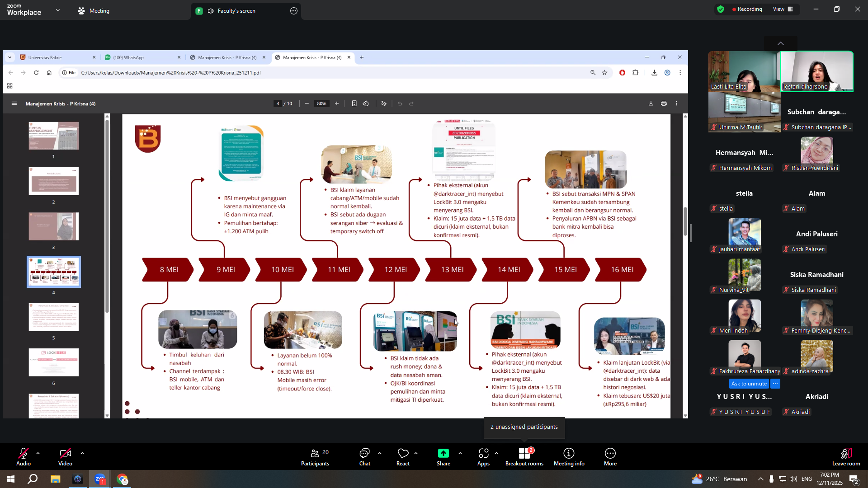Expand Chat options arrow

click(x=380, y=453)
